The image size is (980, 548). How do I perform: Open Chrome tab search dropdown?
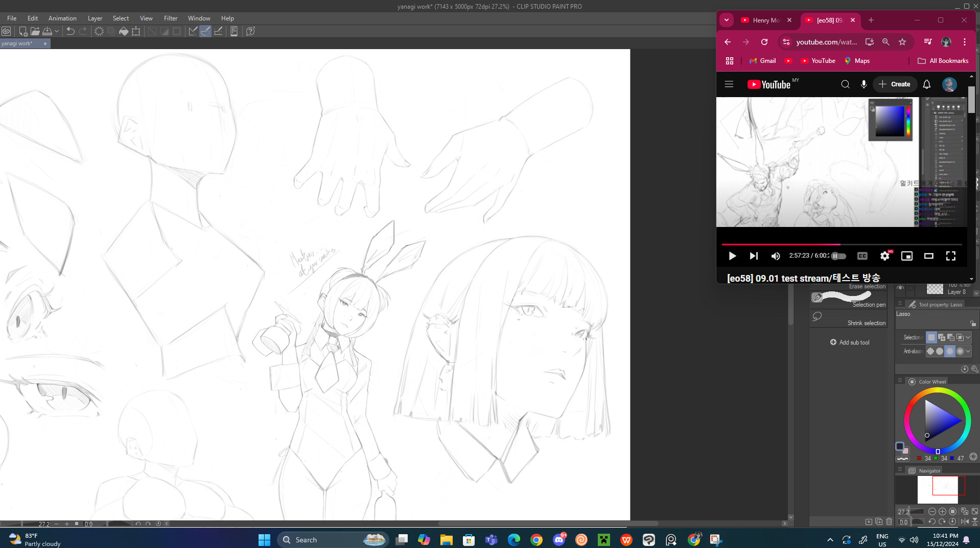[x=727, y=20]
